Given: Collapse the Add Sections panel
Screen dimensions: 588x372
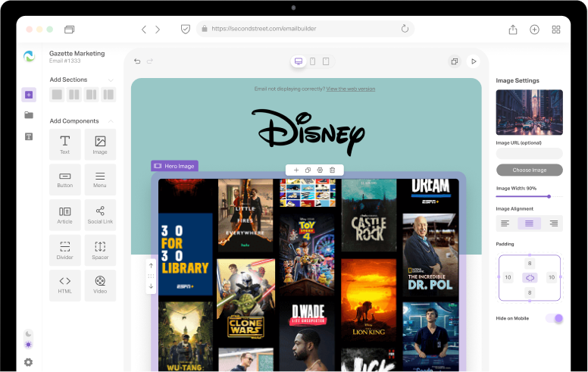Looking at the screenshot, I should tap(111, 80).
